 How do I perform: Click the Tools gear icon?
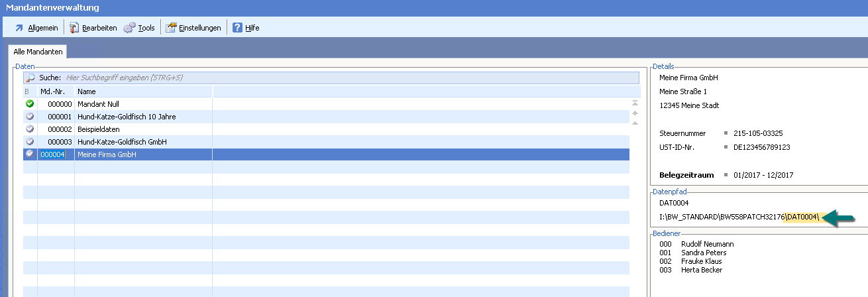[129, 28]
